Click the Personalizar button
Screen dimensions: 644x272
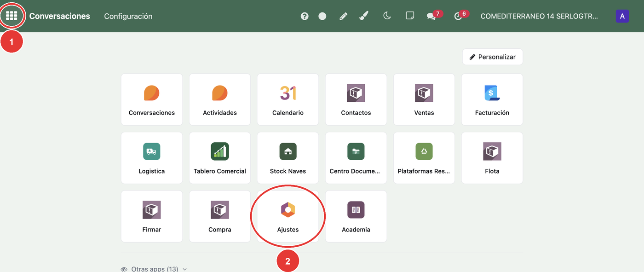click(493, 57)
